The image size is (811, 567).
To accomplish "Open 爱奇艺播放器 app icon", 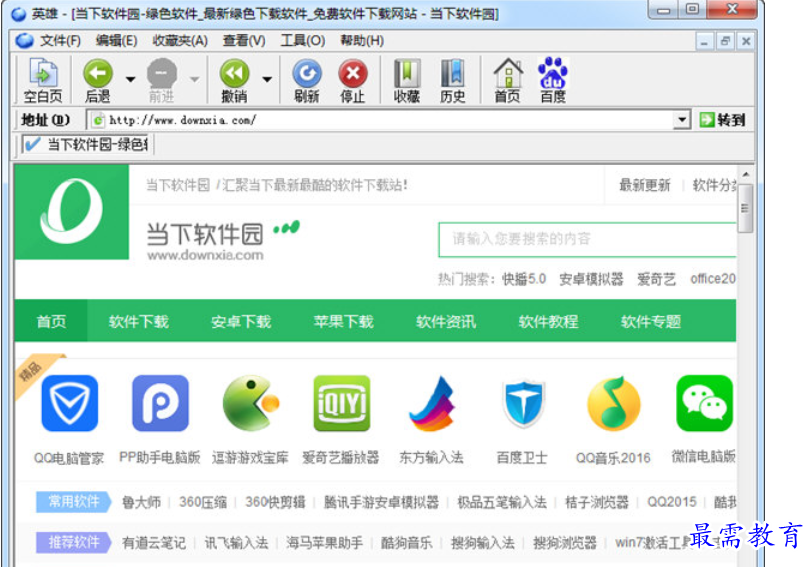I will point(342,403).
